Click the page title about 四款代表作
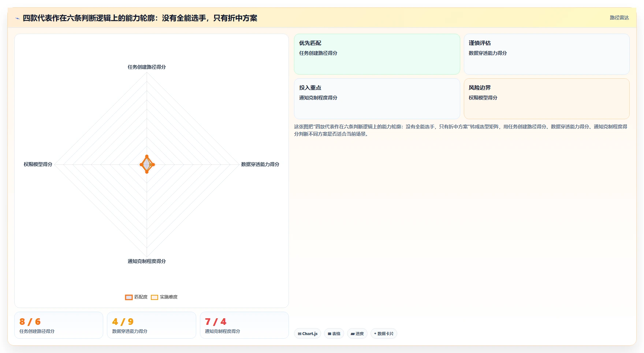 click(140, 18)
